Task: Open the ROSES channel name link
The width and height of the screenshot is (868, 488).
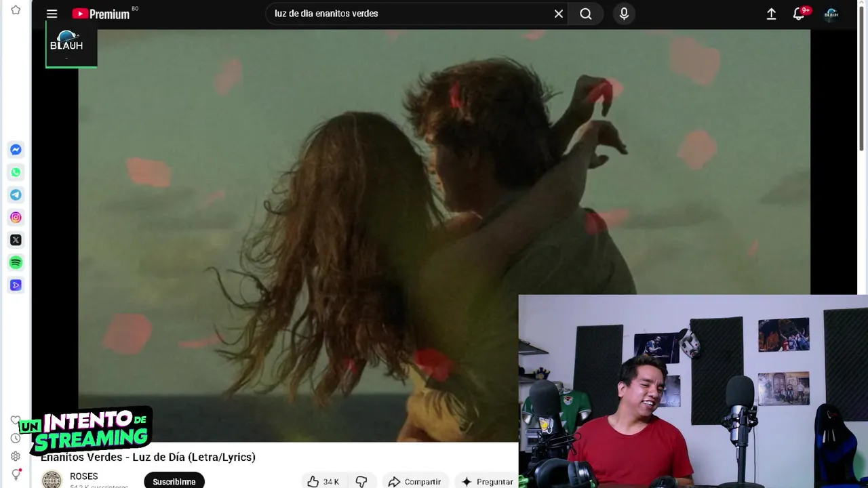Action: tap(84, 476)
